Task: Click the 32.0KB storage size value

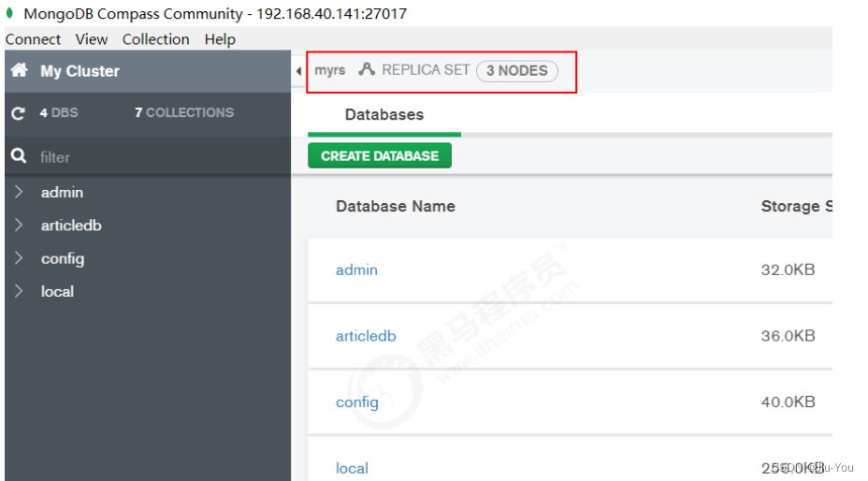Action: (788, 270)
